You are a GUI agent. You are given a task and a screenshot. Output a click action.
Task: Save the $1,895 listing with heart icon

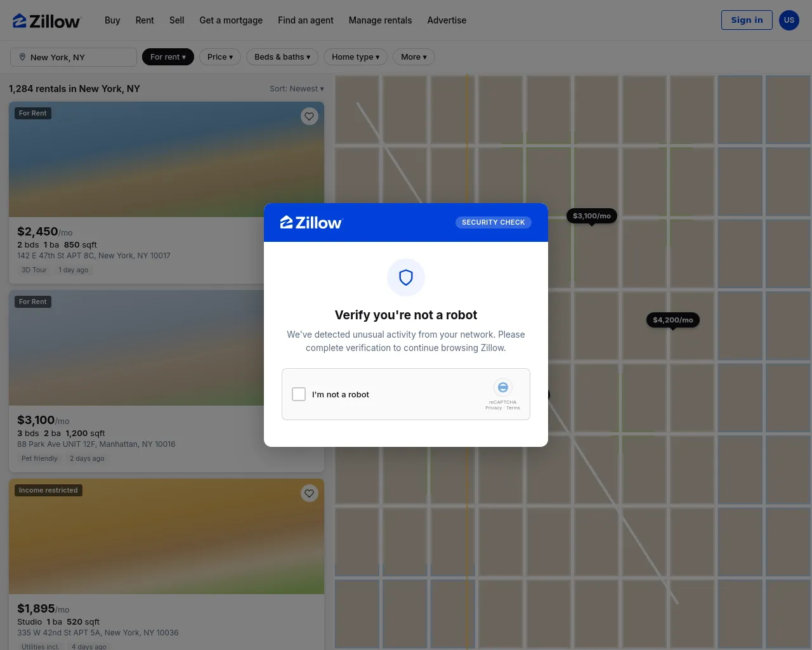tap(310, 493)
